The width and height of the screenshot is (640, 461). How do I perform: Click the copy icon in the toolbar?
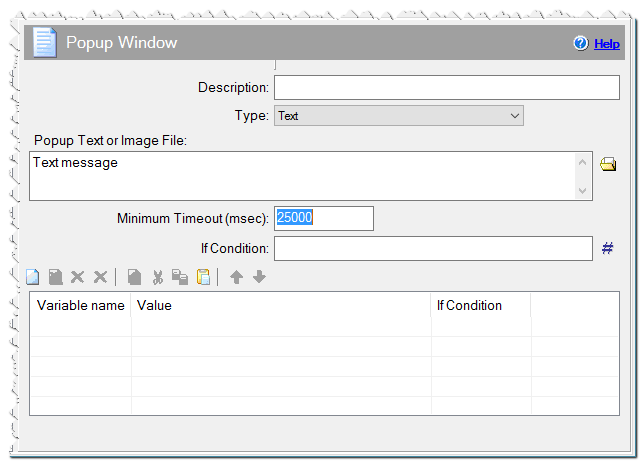180,277
